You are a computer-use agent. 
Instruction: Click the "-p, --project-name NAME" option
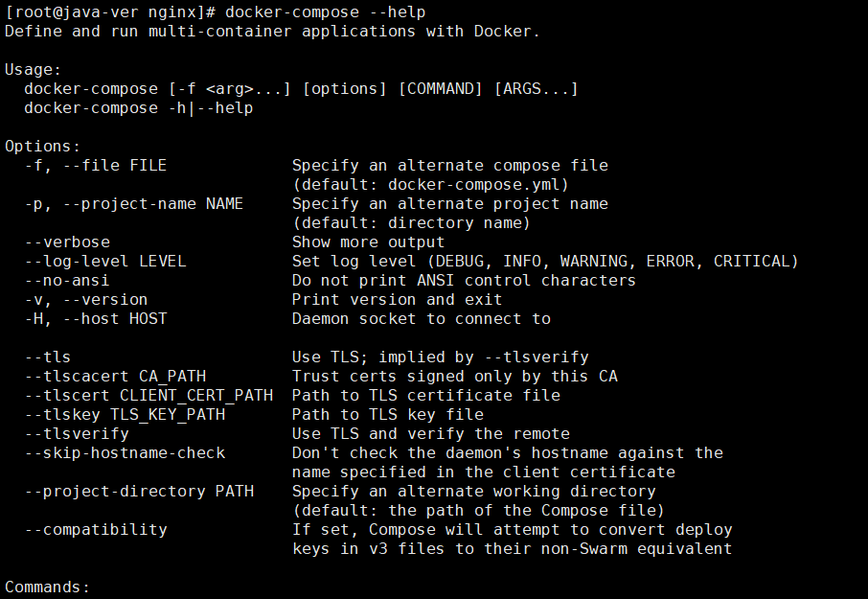133,203
